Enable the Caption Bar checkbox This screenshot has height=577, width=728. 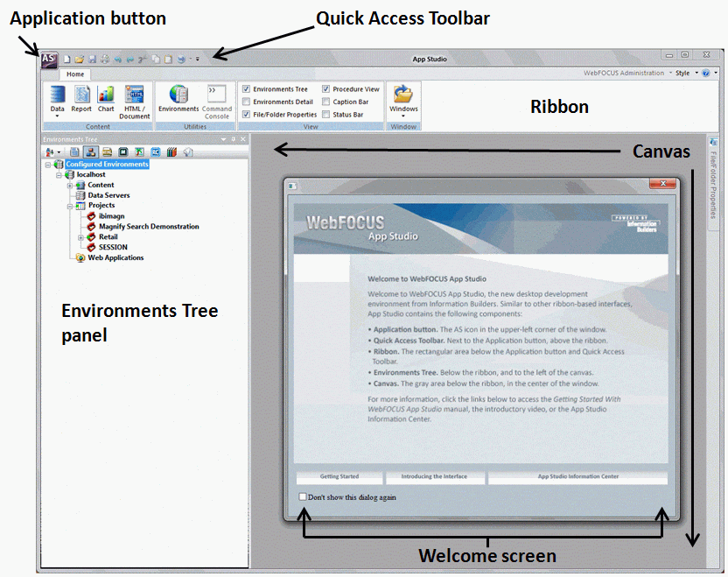click(325, 102)
